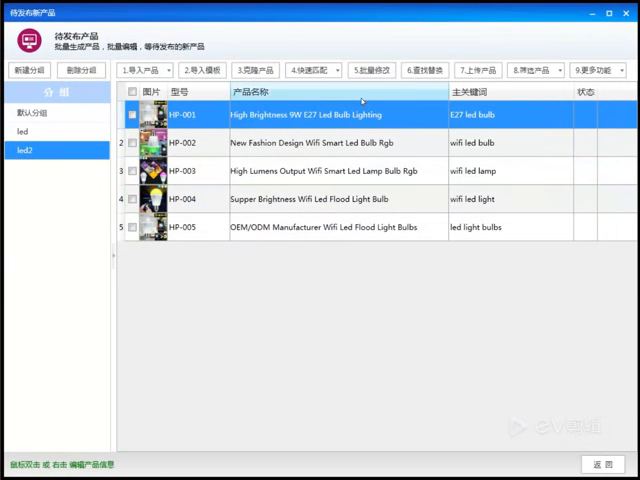Click the 5.批量修改 button
640x480 pixels.
[372, 71]
